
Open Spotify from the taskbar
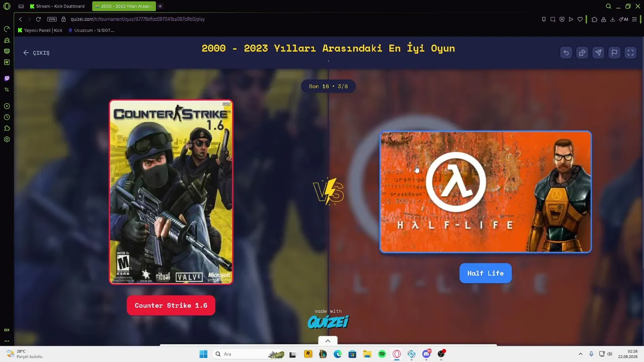tap(382, 354)
